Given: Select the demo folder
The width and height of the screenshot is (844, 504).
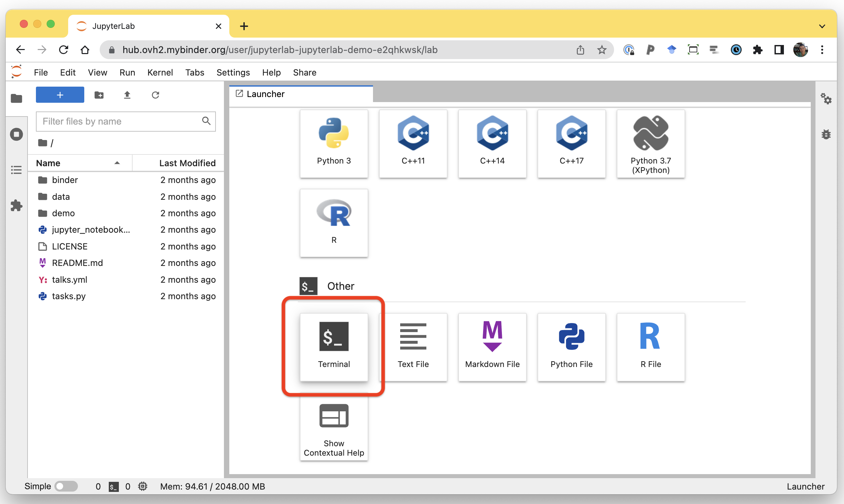Looking at the screenshot, I should (x=126, y=213).
